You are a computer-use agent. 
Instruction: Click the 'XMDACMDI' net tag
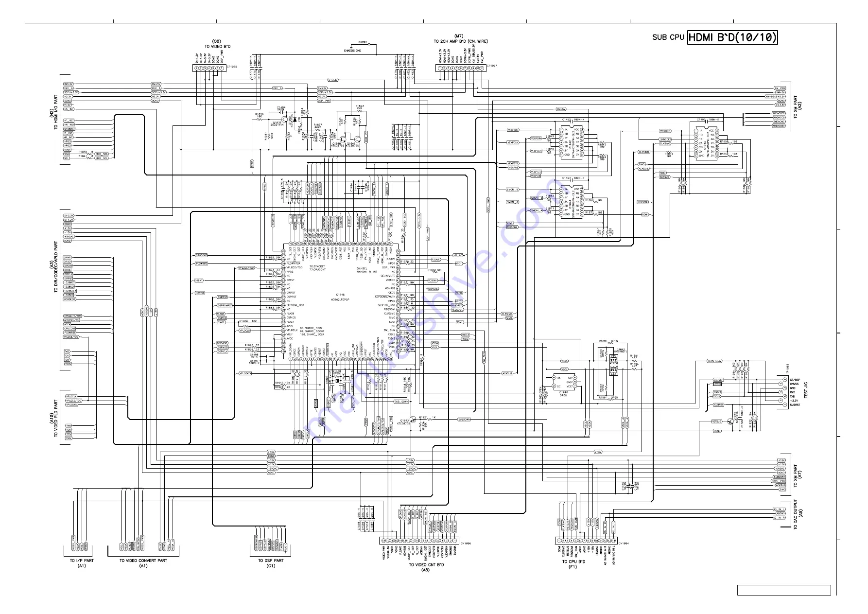(x=779, y=125)
